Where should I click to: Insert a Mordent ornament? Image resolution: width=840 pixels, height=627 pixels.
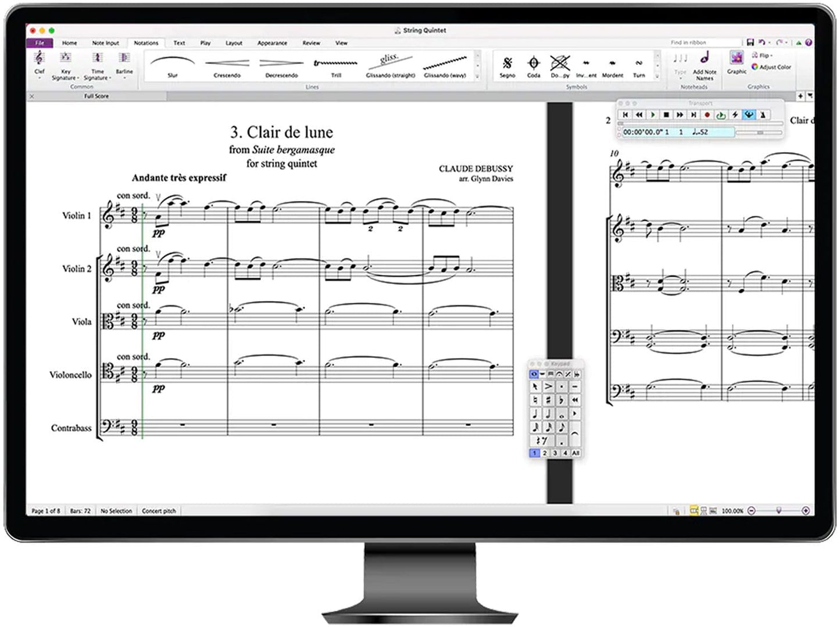612,64
